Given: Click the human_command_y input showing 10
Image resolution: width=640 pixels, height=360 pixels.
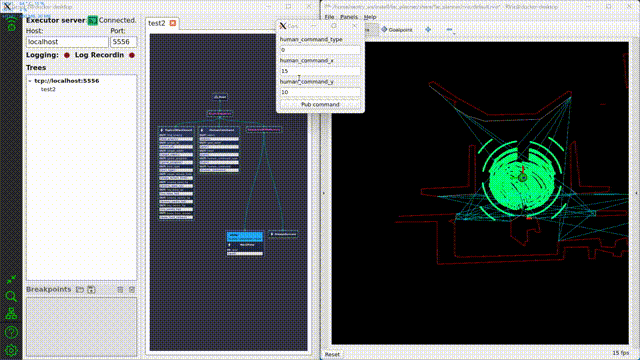Looking at the screenshot, I should point(320,92).
